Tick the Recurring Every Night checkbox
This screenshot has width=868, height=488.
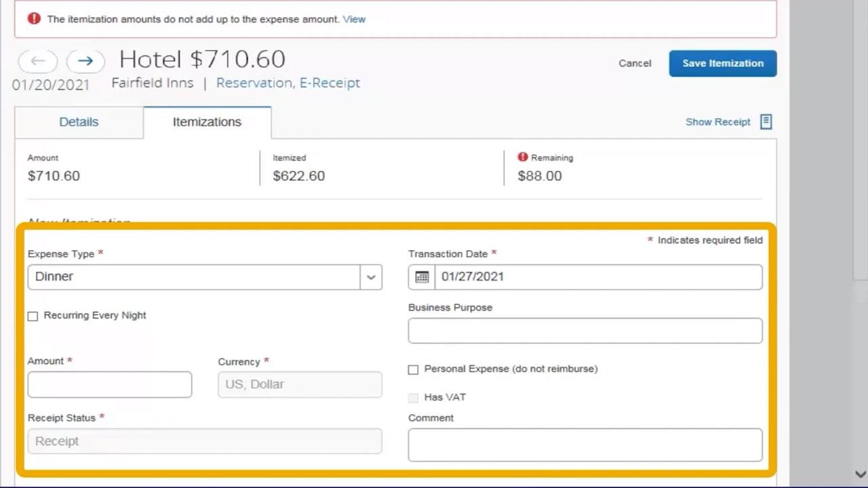tap(33, 316)
